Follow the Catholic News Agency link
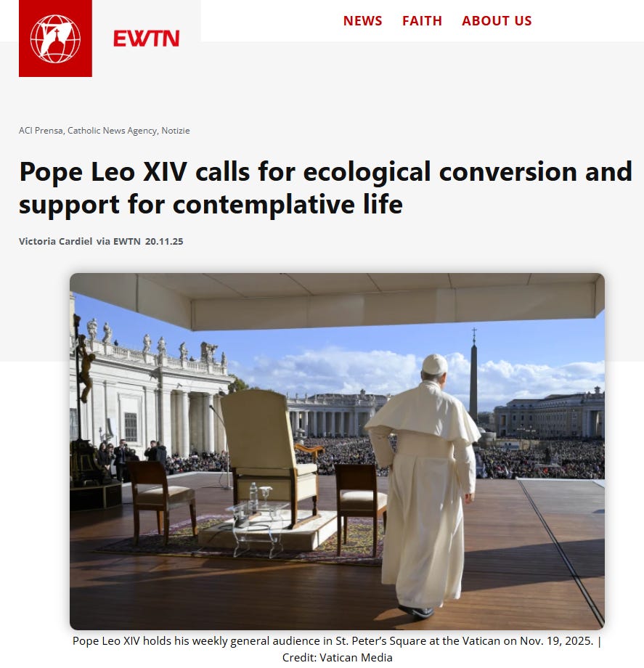644x668 pixels. (113, 131)
